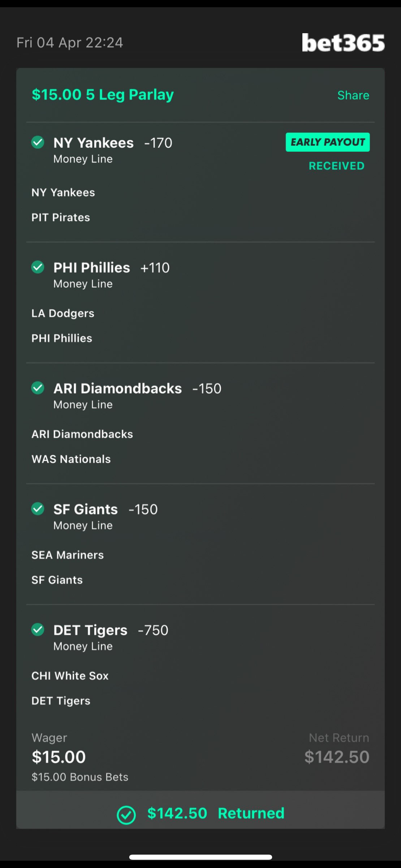Open the PHI Phillies +110 selection

(111, 268)
